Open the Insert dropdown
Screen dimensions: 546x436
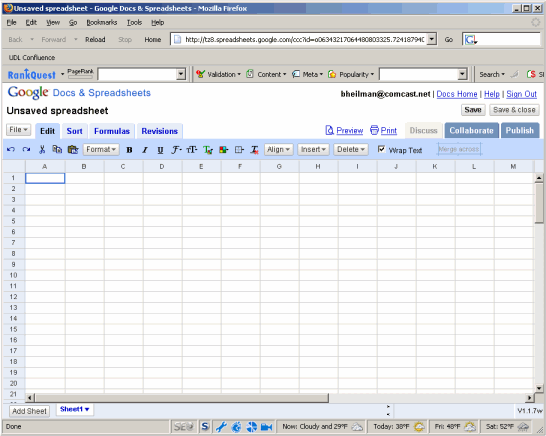click(313, 149)
